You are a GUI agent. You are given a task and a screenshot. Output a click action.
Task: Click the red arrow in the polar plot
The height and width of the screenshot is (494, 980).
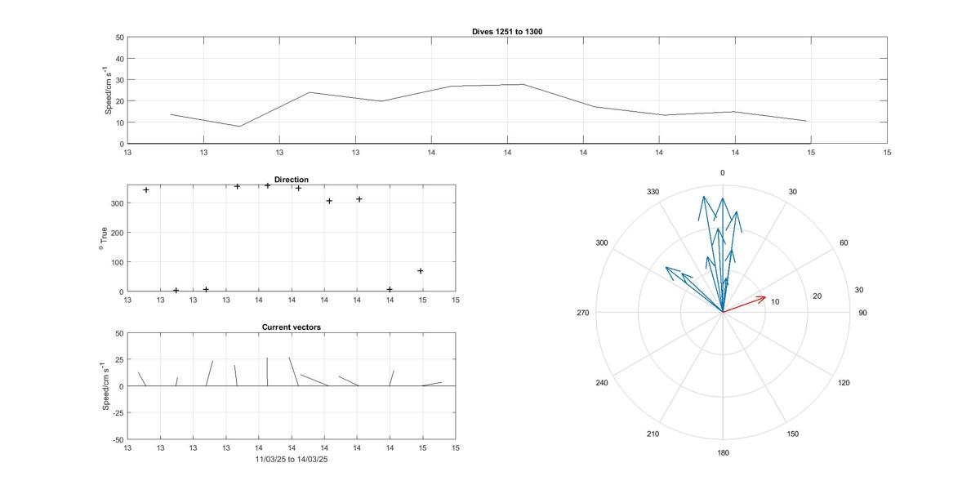744,304
